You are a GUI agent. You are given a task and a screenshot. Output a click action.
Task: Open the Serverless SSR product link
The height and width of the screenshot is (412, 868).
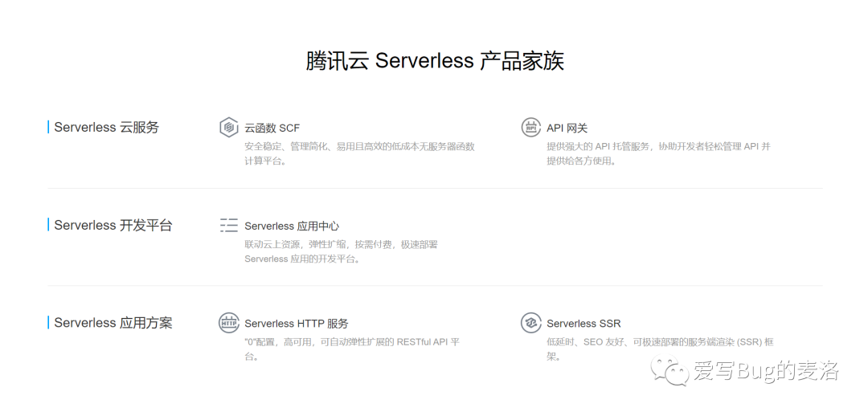point(583,324)
